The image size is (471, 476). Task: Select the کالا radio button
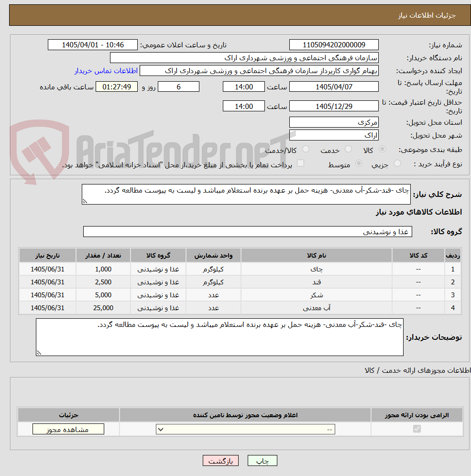coord(383,149)
